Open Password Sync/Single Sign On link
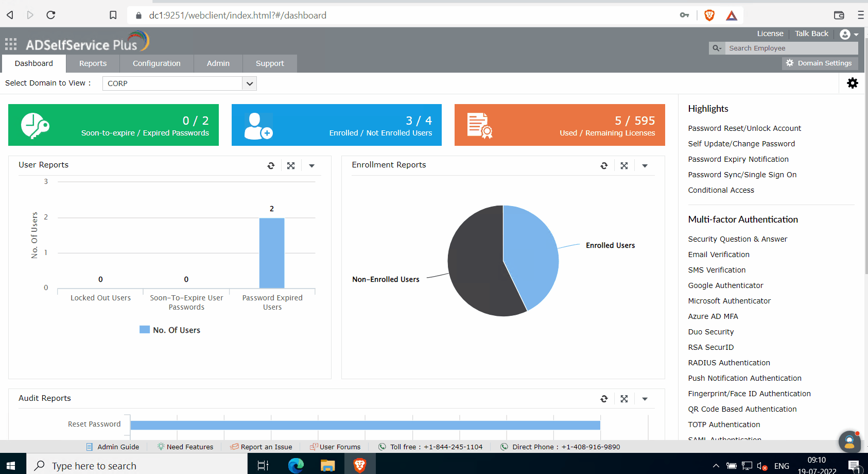Screen dimensions: 868x474 pos(742,175)
